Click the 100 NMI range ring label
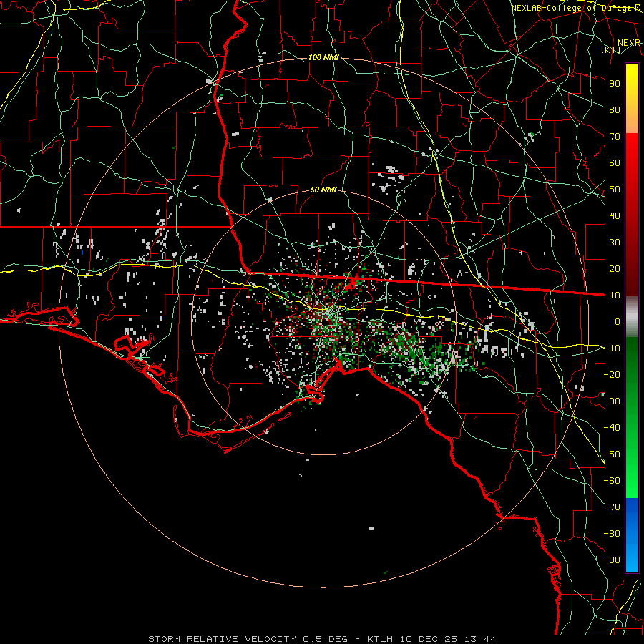The width and height of the screenshot is (644, 644). 323,57
